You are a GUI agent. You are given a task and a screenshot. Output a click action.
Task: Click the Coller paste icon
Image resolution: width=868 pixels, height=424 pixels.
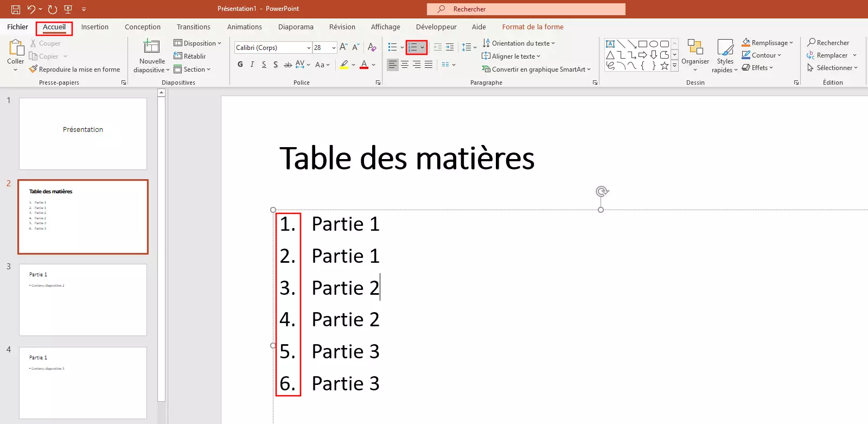(x=16, y=48)
